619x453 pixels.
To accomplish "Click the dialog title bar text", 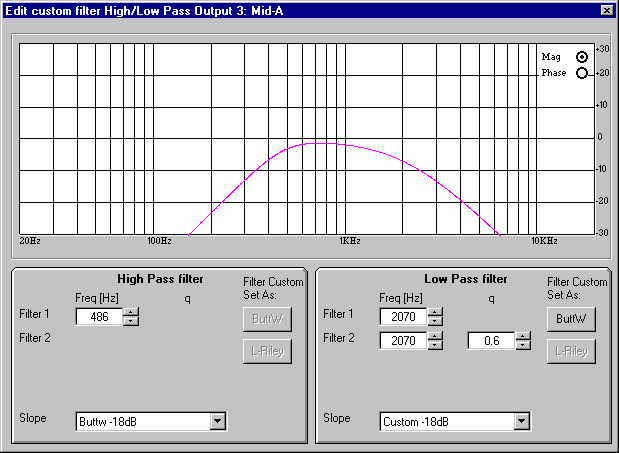I will click(144, 11).
